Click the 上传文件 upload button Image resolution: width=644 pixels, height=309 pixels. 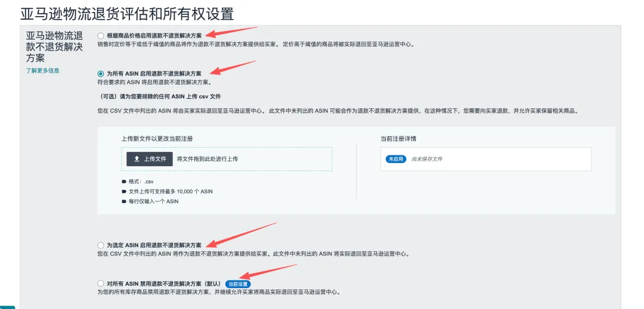click(150, 159)
